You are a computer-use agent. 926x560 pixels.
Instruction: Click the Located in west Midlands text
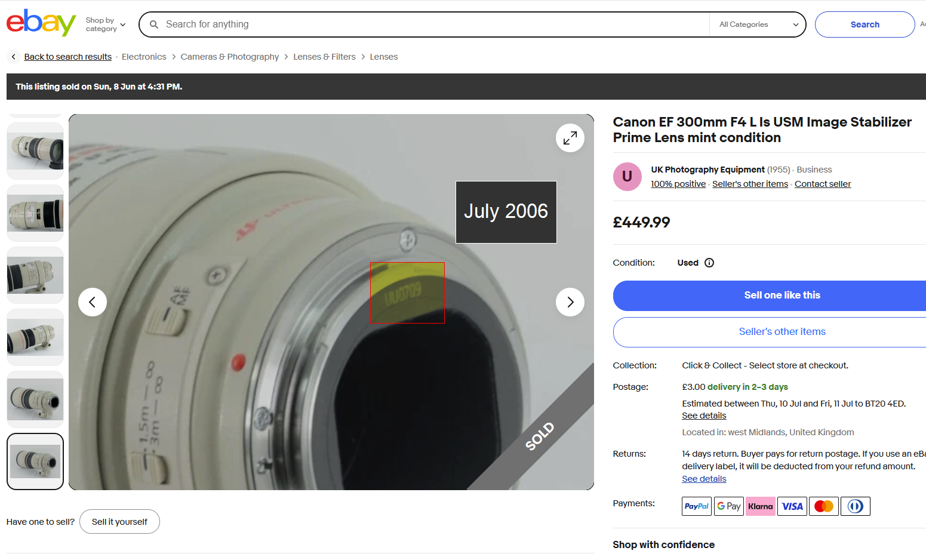click(x=768, y=432)
